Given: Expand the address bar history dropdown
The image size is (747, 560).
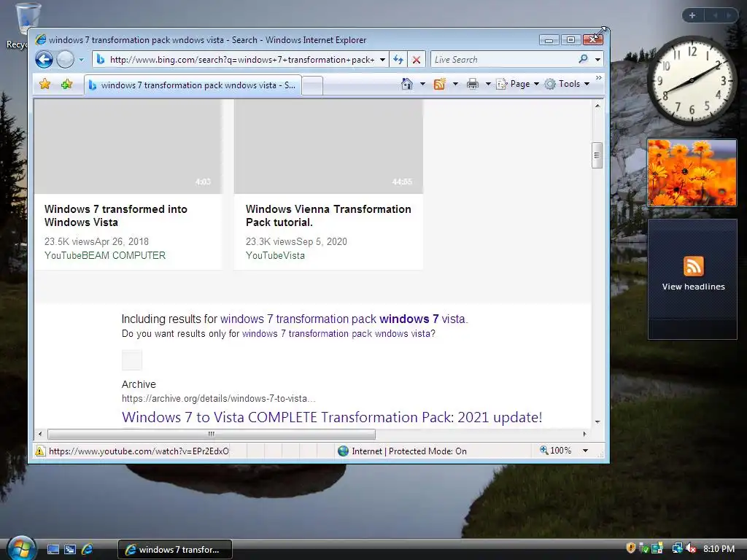Looking at the screenshot, I should point(382,60).
